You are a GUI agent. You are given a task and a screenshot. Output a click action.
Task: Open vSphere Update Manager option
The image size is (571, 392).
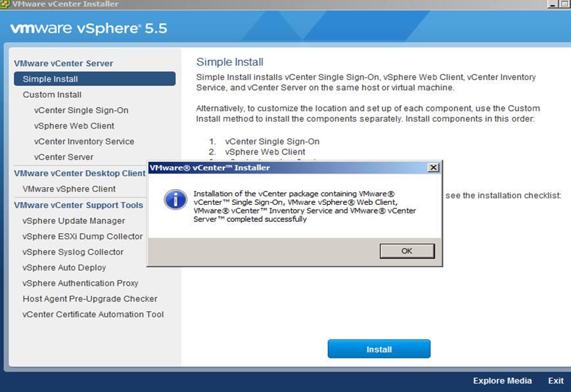[x=74, y=221]
